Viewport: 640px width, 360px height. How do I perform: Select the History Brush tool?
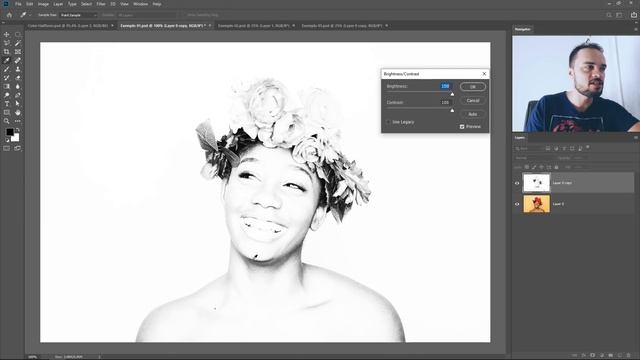(x=7, y=78)
